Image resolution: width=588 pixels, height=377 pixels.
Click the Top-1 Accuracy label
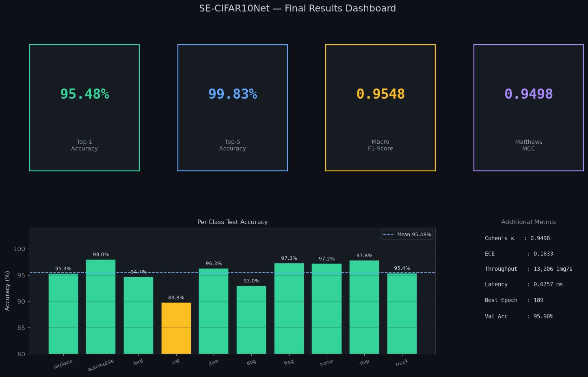tap(84, 145)
